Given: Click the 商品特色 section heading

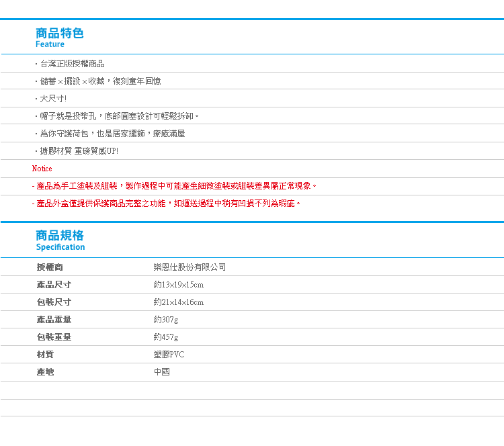Looking at the screenshot, I should pyautogui.click(x=59, y=33).
